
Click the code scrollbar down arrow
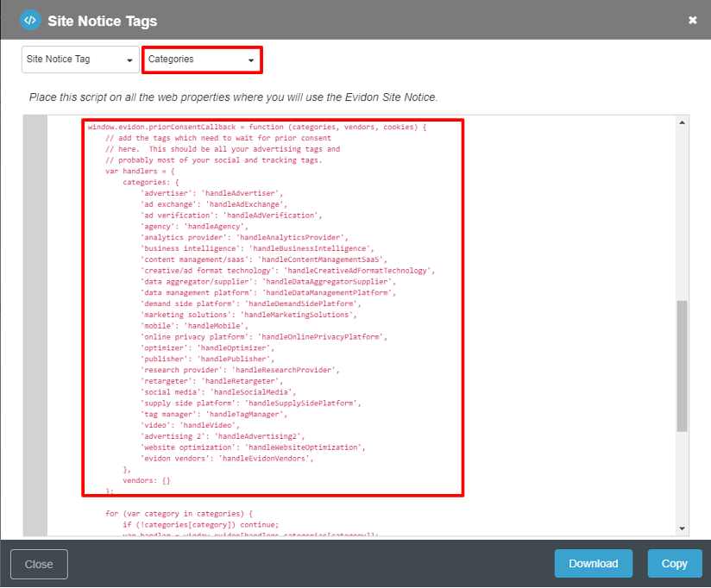tap(682, 529)
